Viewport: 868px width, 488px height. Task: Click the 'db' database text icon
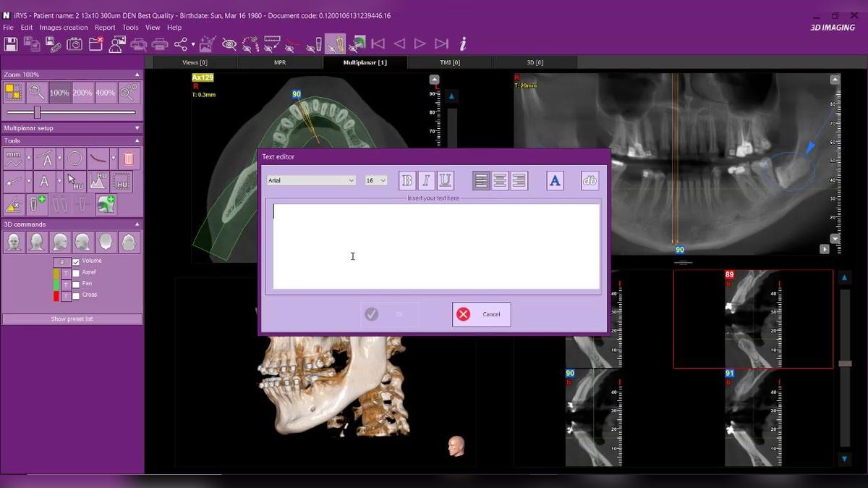(x=590, y=181)
